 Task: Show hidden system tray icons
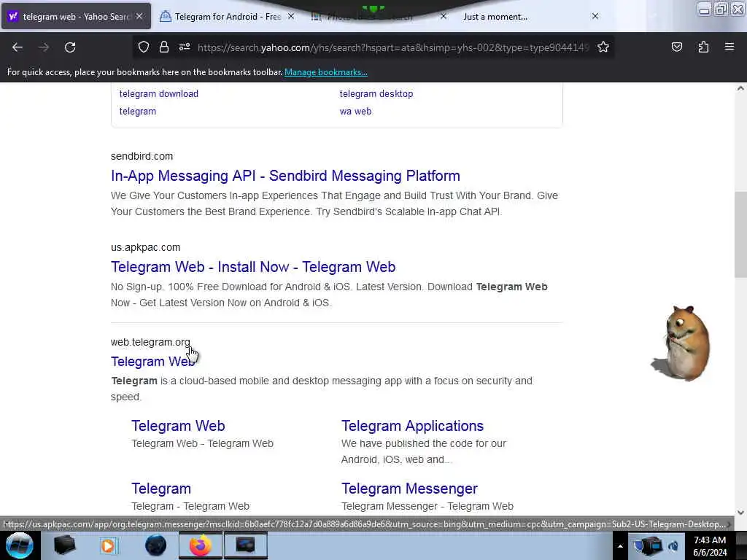(x=620, y=546)
